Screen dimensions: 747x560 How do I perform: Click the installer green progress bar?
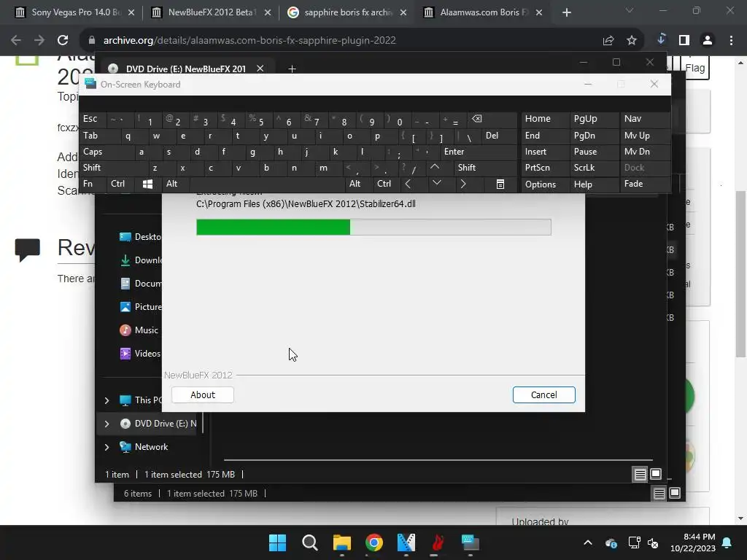click(x=373, y=227)
